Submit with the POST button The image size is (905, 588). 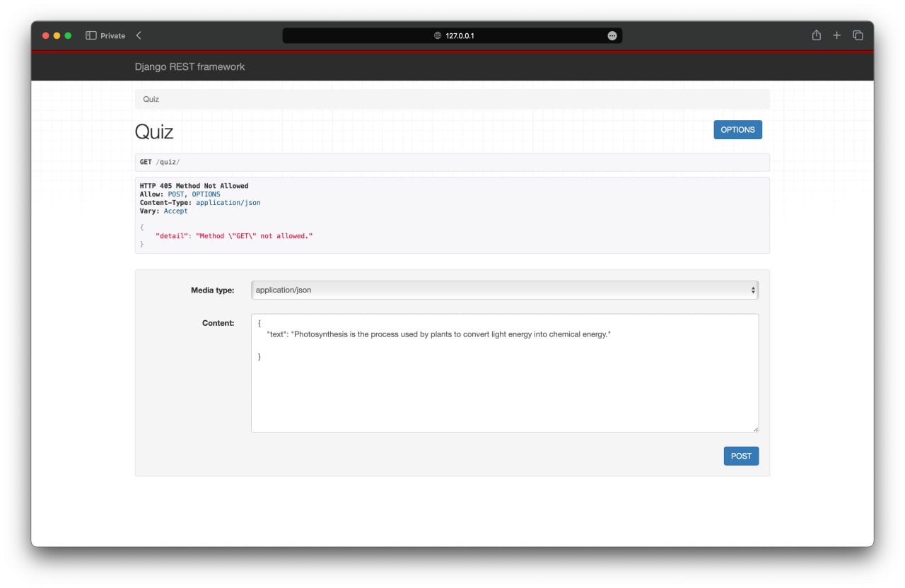(x=741, y=456)
